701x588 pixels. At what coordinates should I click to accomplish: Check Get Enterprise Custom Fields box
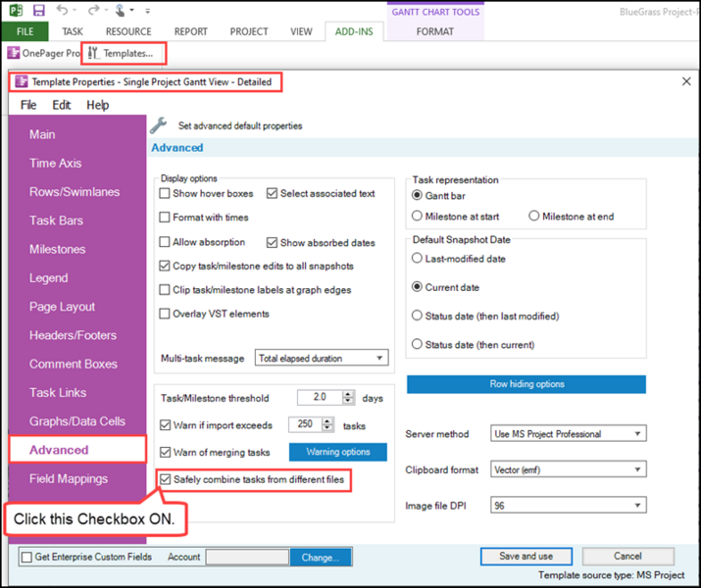[x=26, y=558]
